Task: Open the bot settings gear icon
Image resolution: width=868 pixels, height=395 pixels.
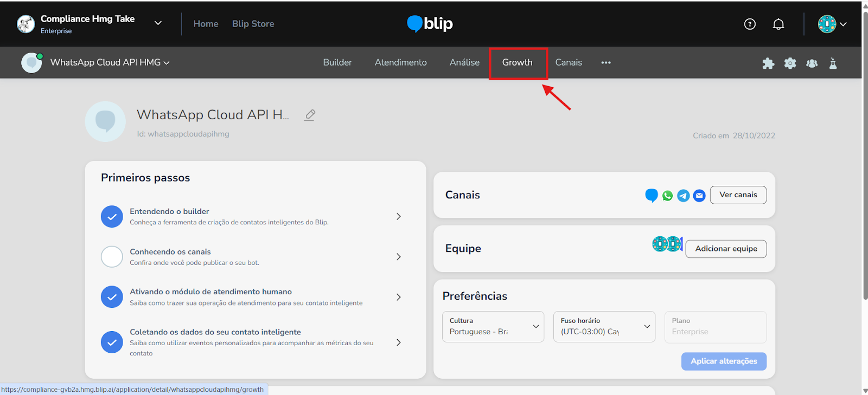Action: 790,63
